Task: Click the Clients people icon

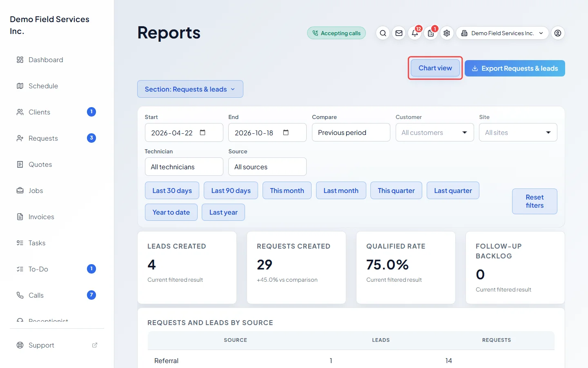Action: point(20,112)
